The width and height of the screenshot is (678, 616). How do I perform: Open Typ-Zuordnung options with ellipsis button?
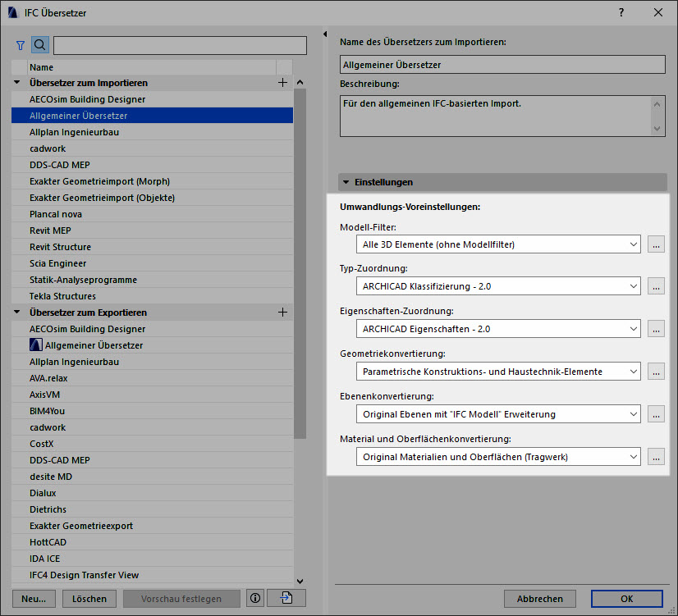coord(656,286)
